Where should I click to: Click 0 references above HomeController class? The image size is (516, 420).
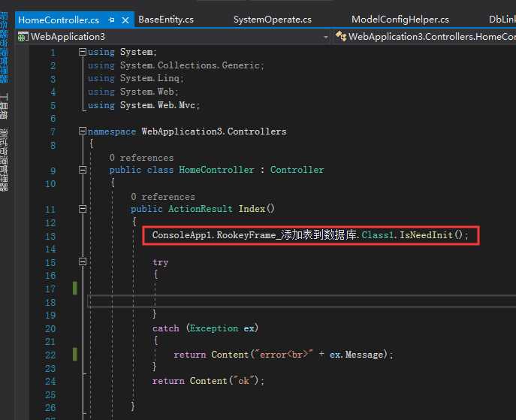[x=141, y=158]
